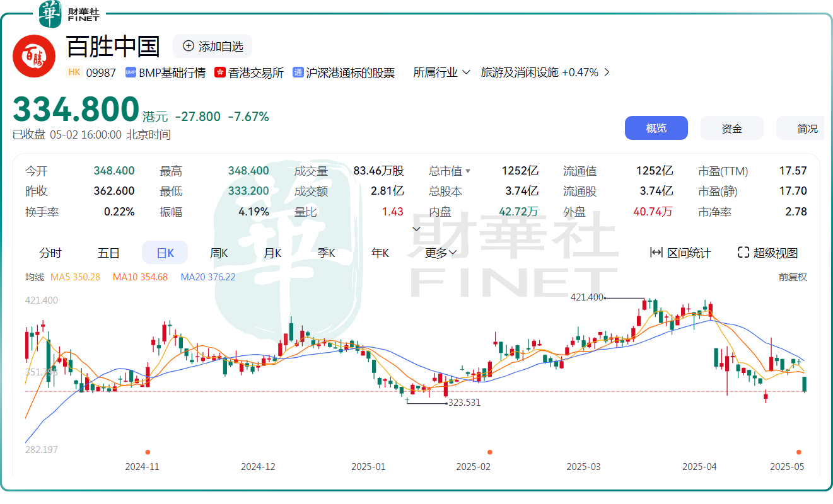
Task: Click the 昨收 value 362.600
Action: click(x=114, y=191)
